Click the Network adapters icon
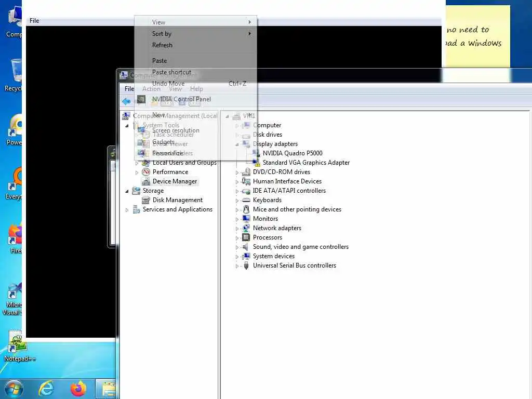The height and width of the screenshot is (399, 532). pyautogui.click(x=246, y=228)
